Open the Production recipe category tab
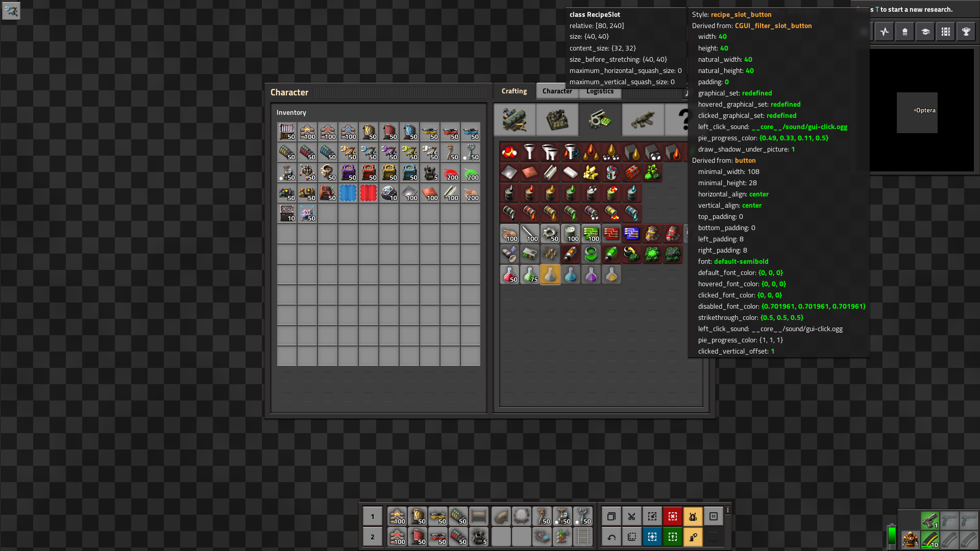 pos(557,120)
